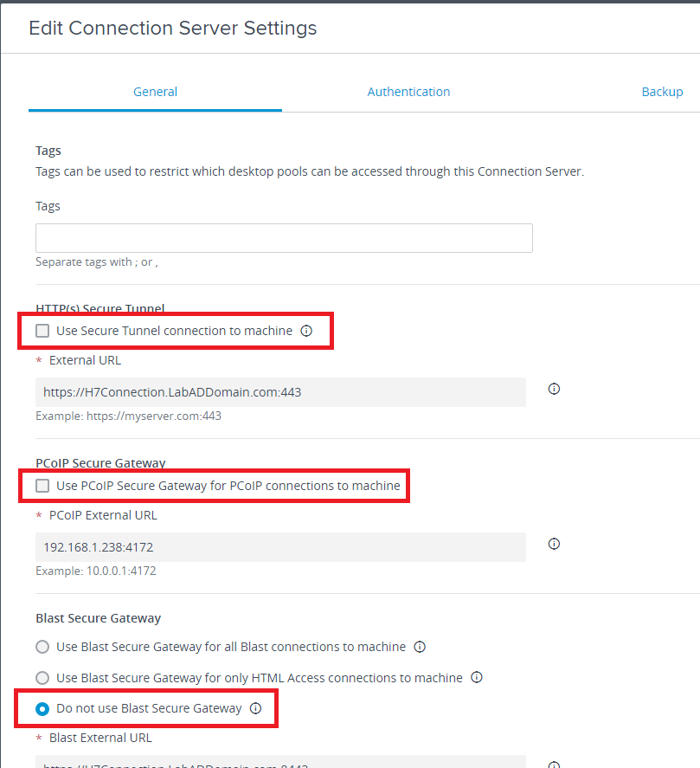Click info icon beside Blast External URL field
700x768 pixels.
click(x=555, y=764)
